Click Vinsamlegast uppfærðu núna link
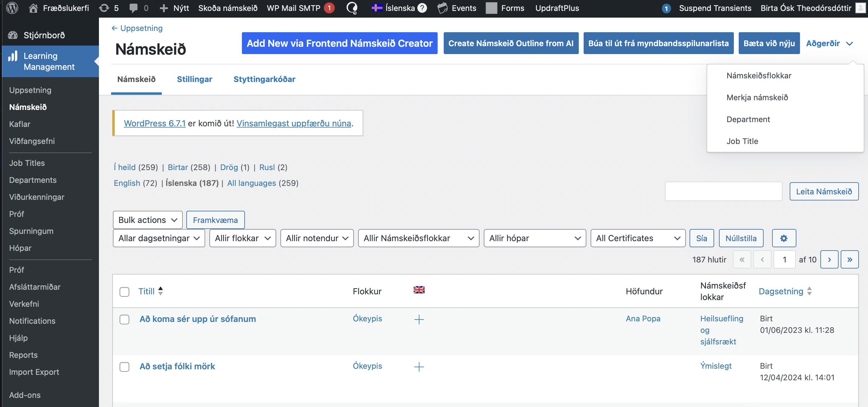 tap(293, 123)
